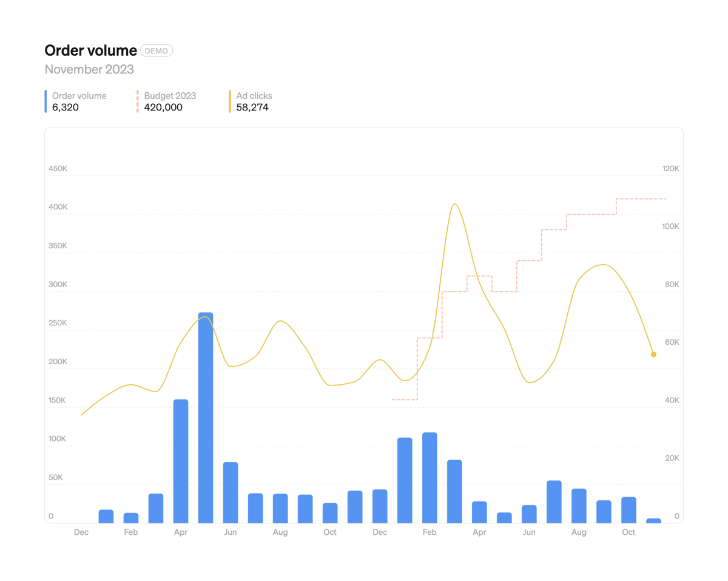Click the small blue bar above the second Oct label
Image resolution: width=728 pixels, height=581 pixels.
[629, 510]
